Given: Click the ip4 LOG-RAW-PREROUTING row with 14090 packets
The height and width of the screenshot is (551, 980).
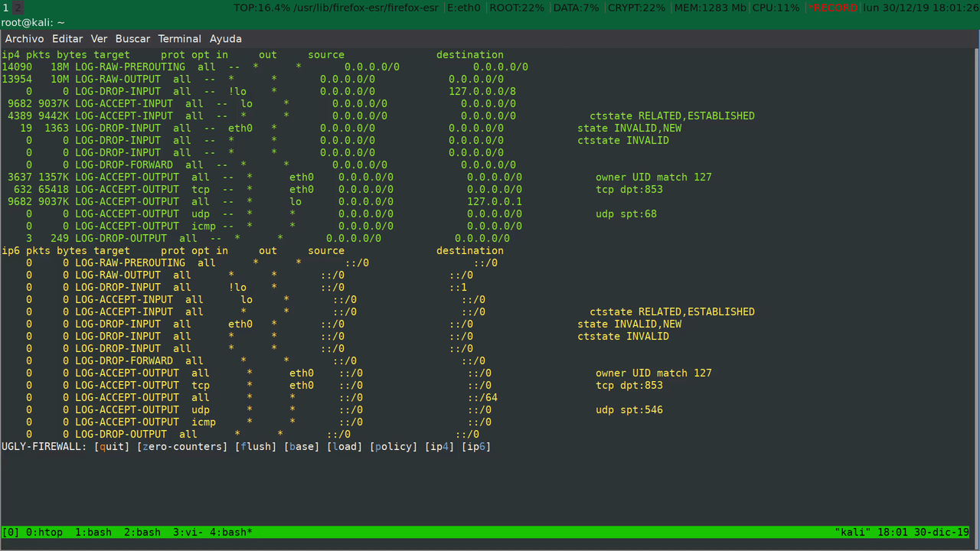Looking at the screenshot, I should (265, 67).
